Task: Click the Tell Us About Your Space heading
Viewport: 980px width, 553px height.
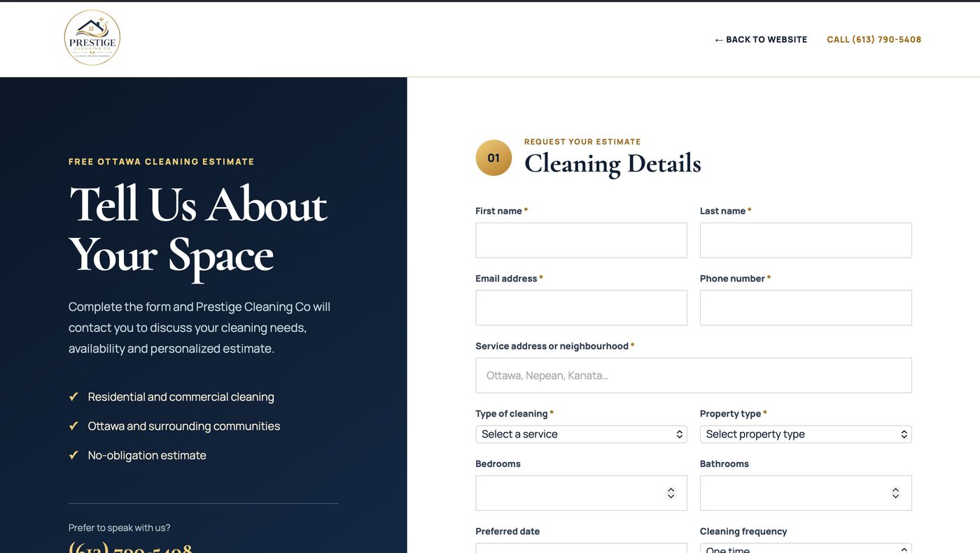Action: click(198, 230)
